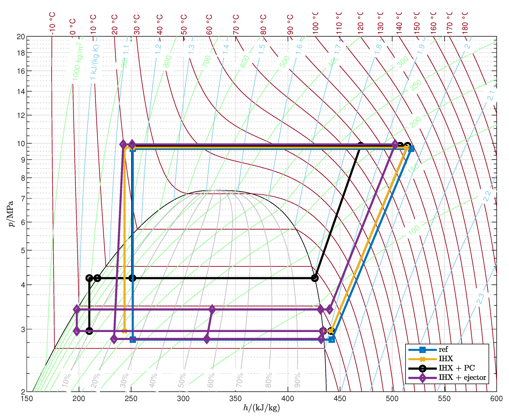The width and height of the screenshot is (509, 420).
Task: Select black circle on saturated vapor line at 4.2 MPa
Action: (315, 278)
